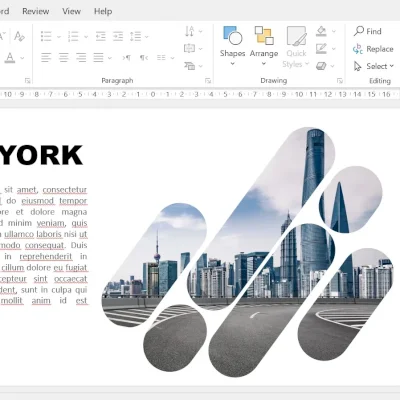Open the font color dropdown arrow

pyautogui.click(x=22, y=58)
